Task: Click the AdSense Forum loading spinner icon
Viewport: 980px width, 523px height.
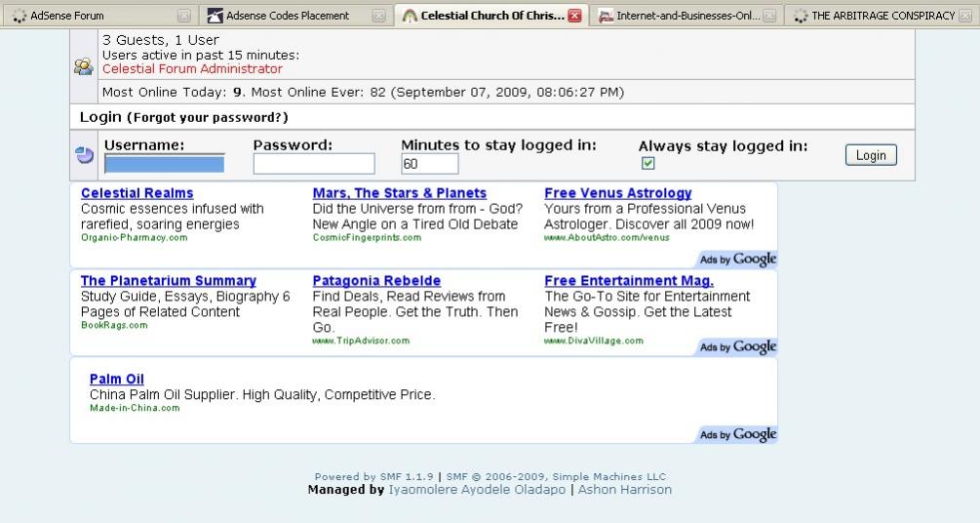Action: (x=20, y=16)
